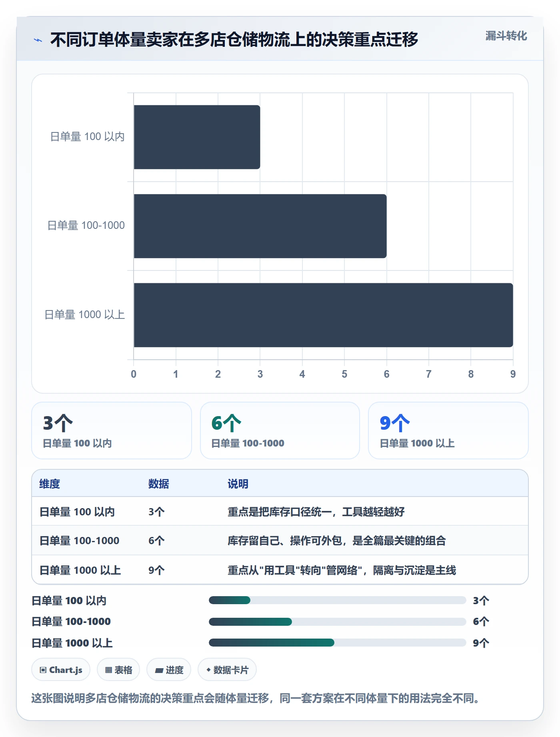Click the 3个 value in the table
This screenshot has height=737, width=560.
tap(156, 512)
